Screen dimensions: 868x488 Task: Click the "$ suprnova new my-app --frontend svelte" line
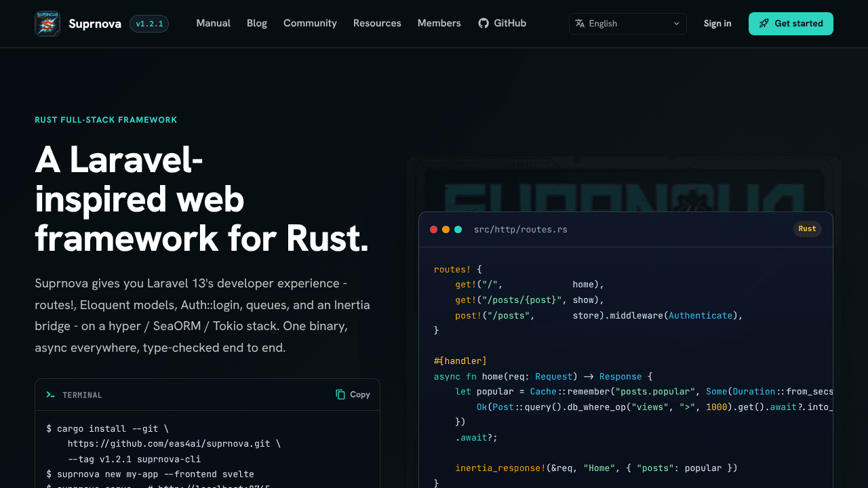click(150, 474)
